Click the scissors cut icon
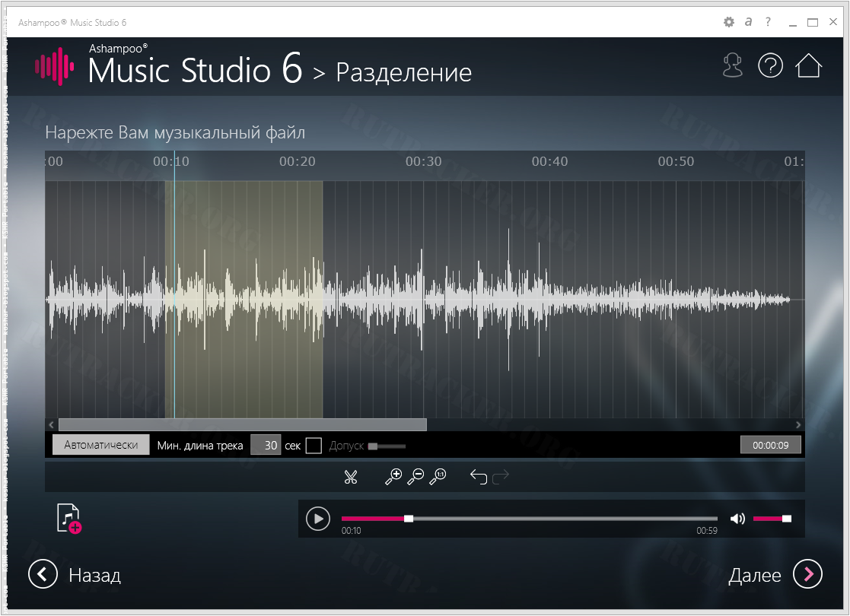The width and height of the screenshot is (850, 616). click(x=350, y=478)
